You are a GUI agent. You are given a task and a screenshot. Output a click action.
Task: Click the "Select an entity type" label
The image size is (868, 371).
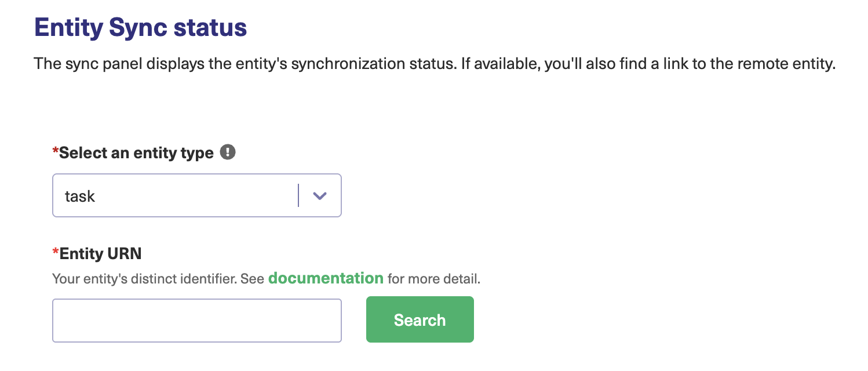[x=136, y=153]
